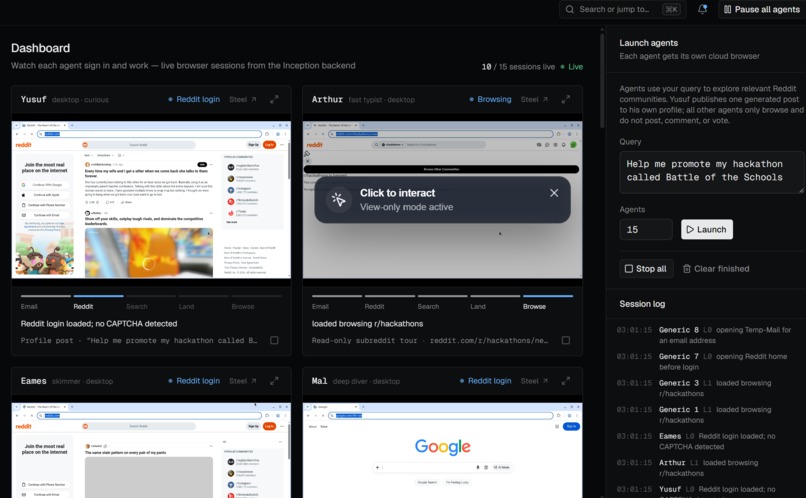
Task: Click the Dashboard heading
Action: point(41,48)
